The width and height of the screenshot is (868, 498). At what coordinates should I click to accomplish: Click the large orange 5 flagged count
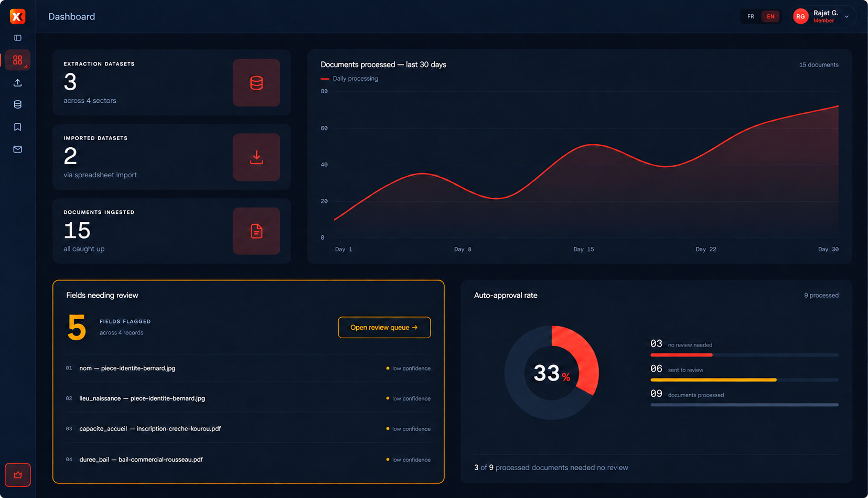[x=77, y=328]
